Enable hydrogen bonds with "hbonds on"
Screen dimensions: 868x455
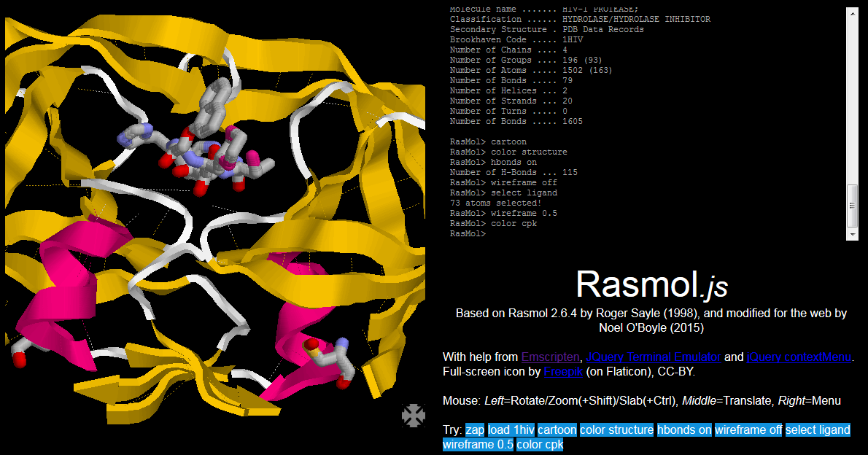click(x=683, y=430)
